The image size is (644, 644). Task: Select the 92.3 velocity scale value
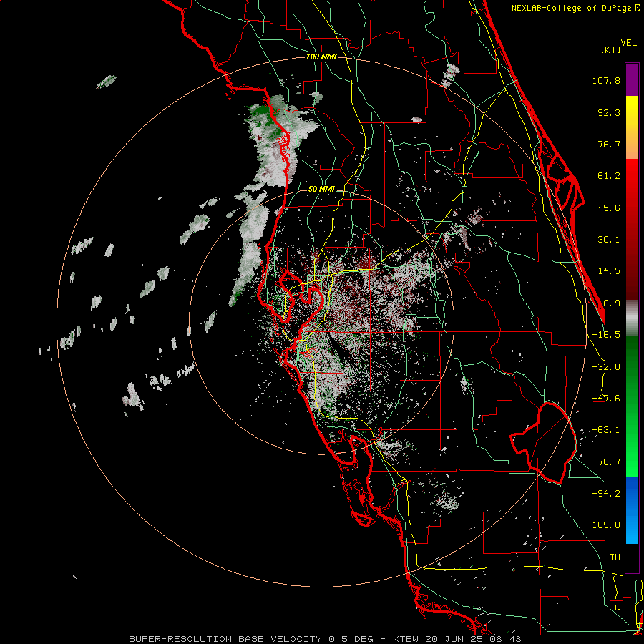tap(609, 112)
